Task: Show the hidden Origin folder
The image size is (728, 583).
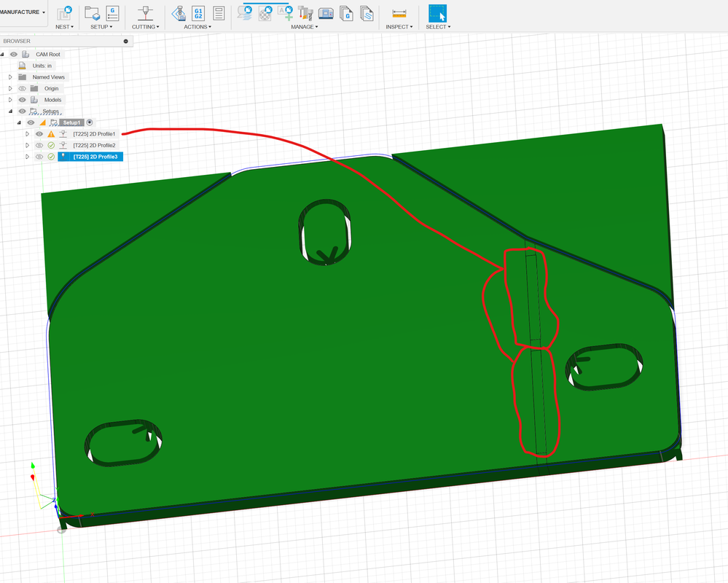Action: tap(22, 88)
